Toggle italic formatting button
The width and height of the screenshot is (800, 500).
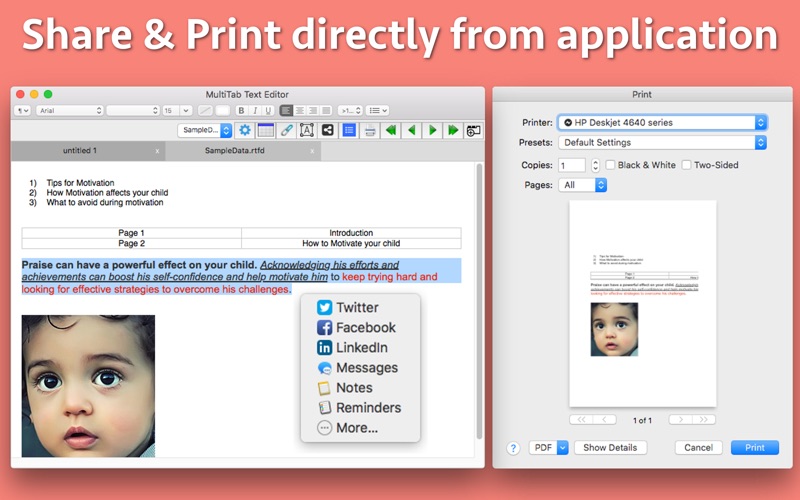pos(255,110)
